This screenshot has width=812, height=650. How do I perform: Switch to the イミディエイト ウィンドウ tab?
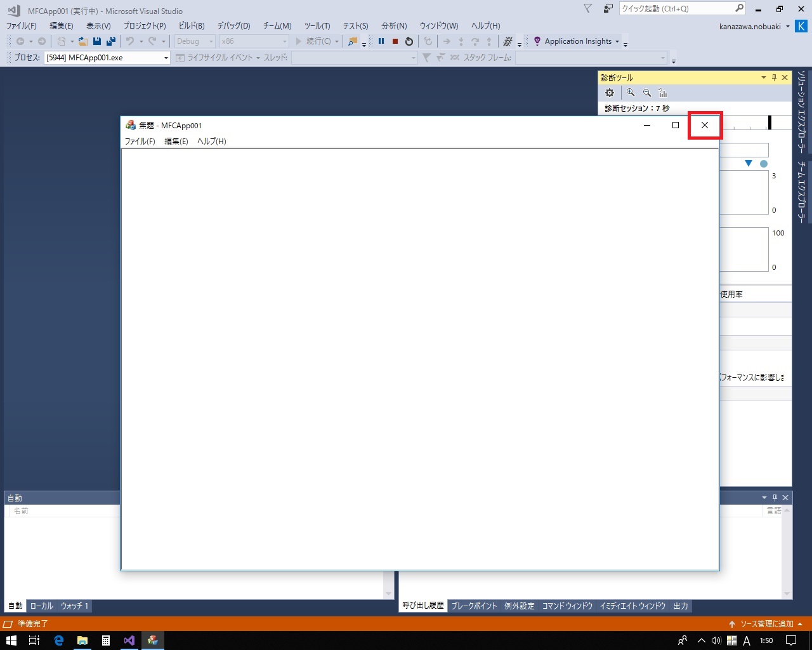click(632, 606)
